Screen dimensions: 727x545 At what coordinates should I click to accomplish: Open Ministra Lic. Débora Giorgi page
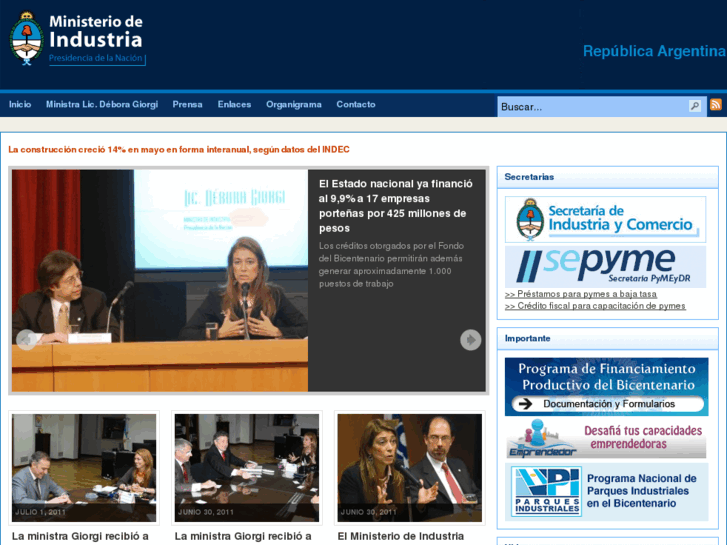coord(101,105)
